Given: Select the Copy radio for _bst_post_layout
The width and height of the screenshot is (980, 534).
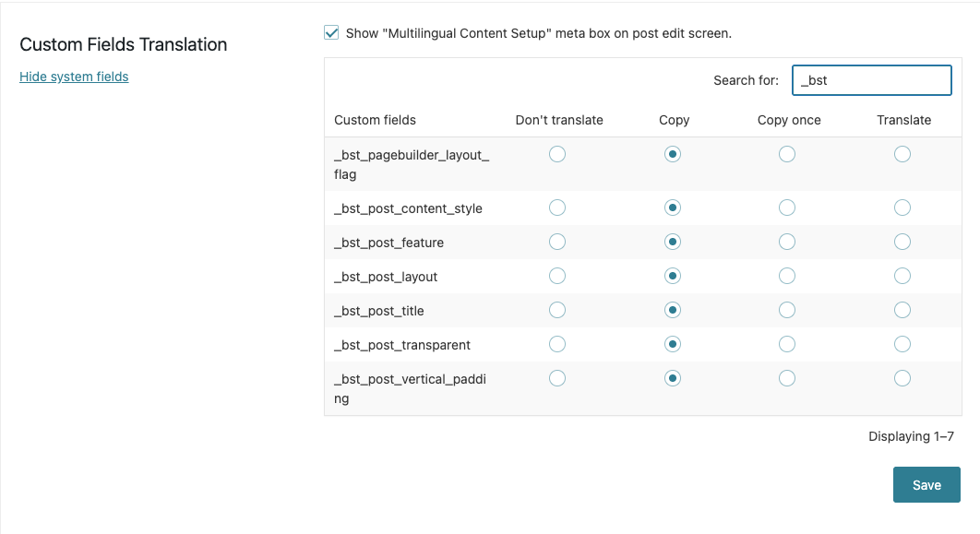Looking at the screenshot, I should tap(673, 277).
